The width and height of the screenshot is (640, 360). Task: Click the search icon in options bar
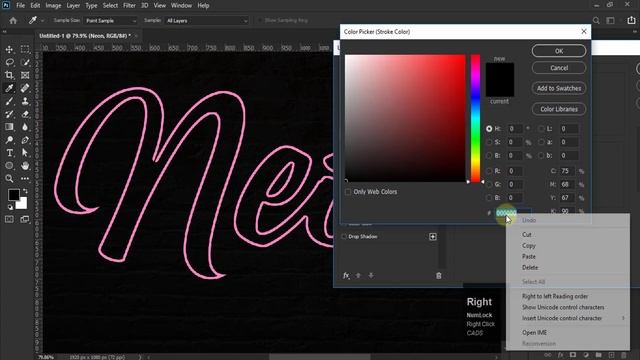pos(596,20)
